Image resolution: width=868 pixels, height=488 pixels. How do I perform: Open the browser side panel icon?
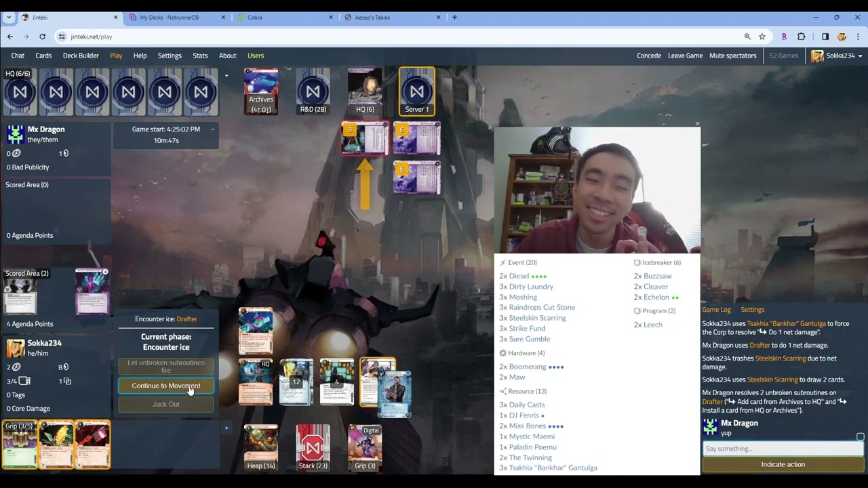[825, 37]
